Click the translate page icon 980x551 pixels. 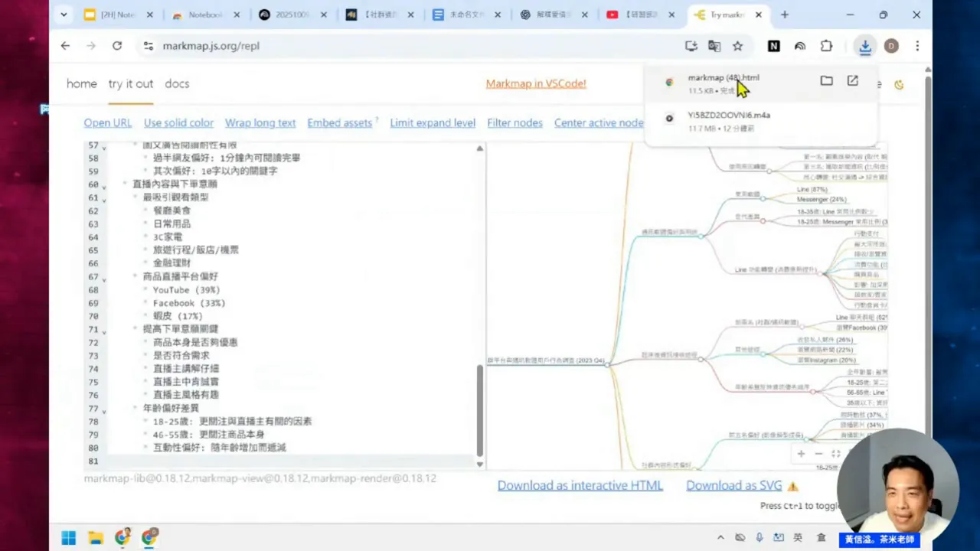714,46
